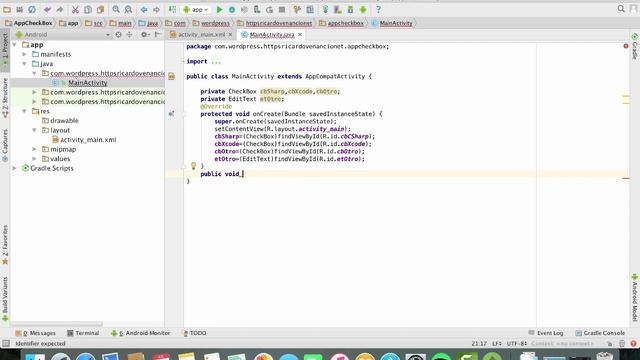
Task: Click the Help question mark icon
Action: coord(378,9)
